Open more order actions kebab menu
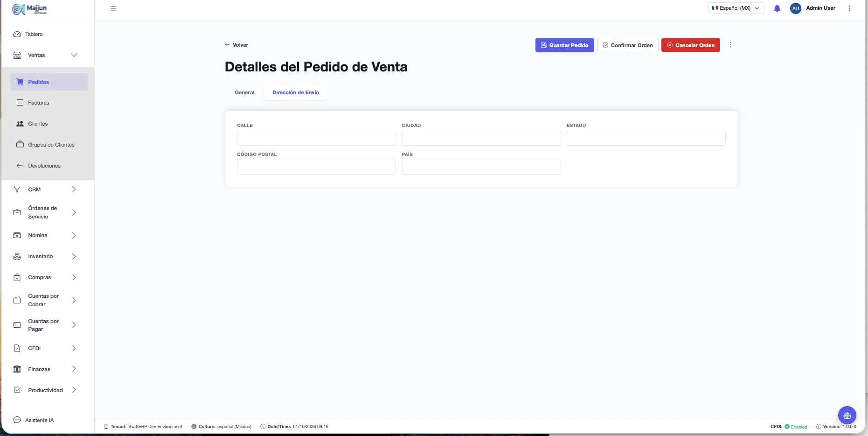This screenshot has width=868, height=436. tap(730, 45)
